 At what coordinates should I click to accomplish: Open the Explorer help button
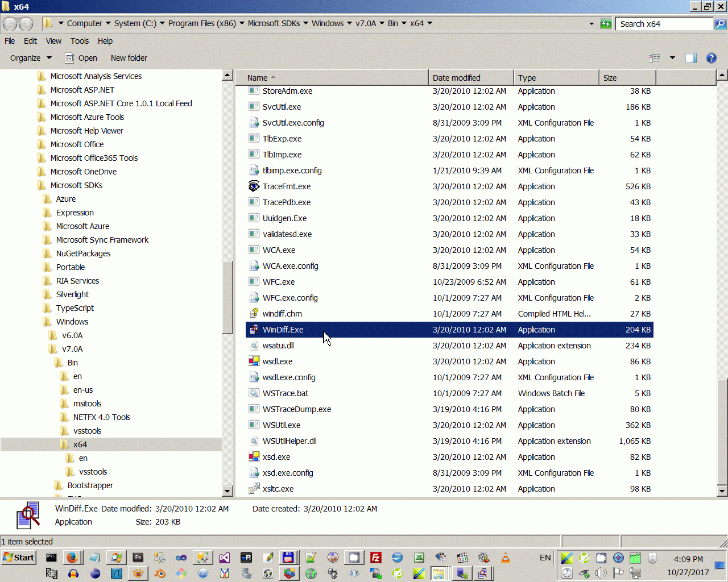(711, 58)
